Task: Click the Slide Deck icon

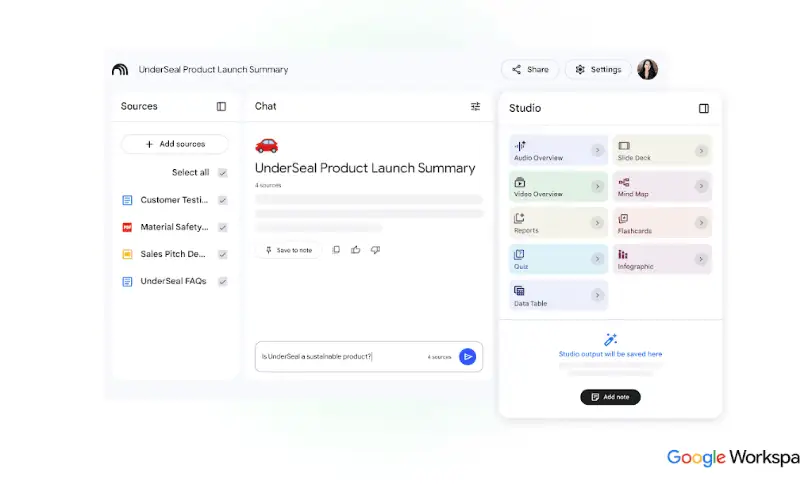Action: coord(623,146)
